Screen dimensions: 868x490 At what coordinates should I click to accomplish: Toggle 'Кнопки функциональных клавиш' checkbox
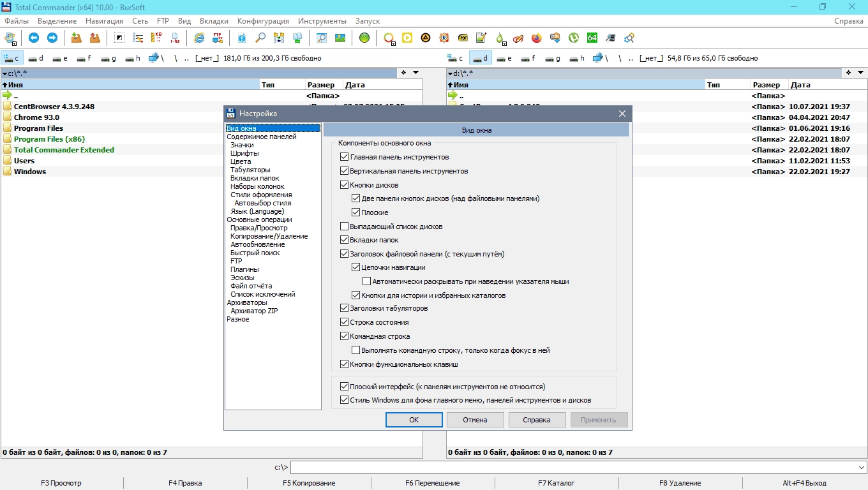345,364
